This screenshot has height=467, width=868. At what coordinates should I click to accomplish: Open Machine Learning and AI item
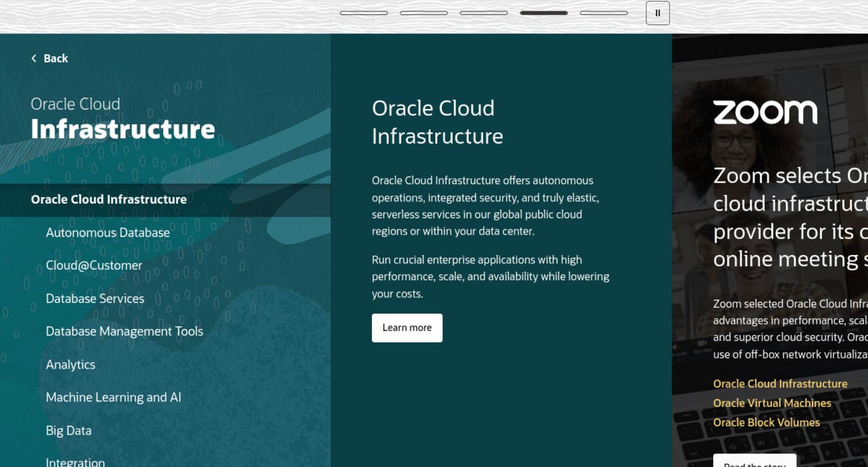pos(114,397)
